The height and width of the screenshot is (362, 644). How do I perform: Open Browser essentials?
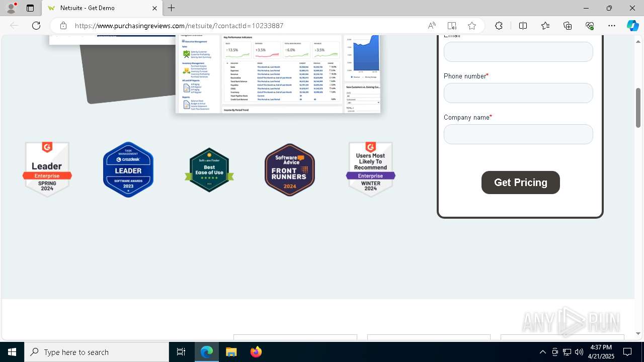pos(590,26)
